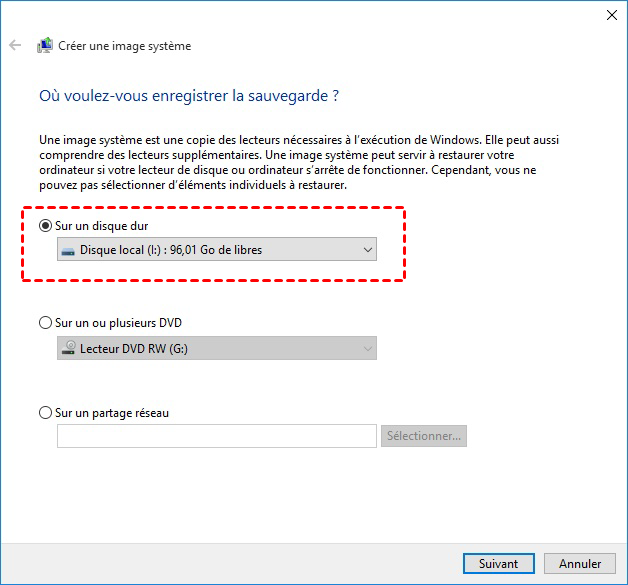Viewport: 628px width, 585px height.
Task: Click the 'Où voulez-vous enregistrer la sauvegarde' heading
Action: tap(188, 96)
